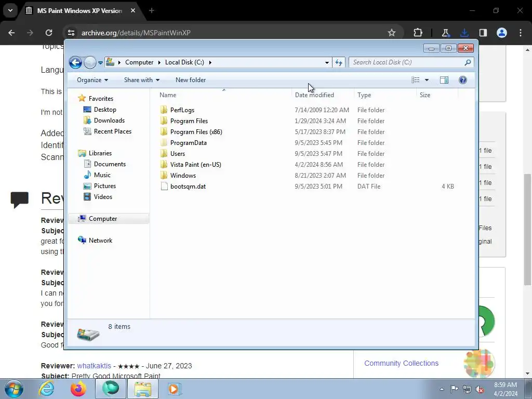The image size is (532, 399).
Task: Select the Program Files (x86) folder
Action: click(x=196, y=132)
